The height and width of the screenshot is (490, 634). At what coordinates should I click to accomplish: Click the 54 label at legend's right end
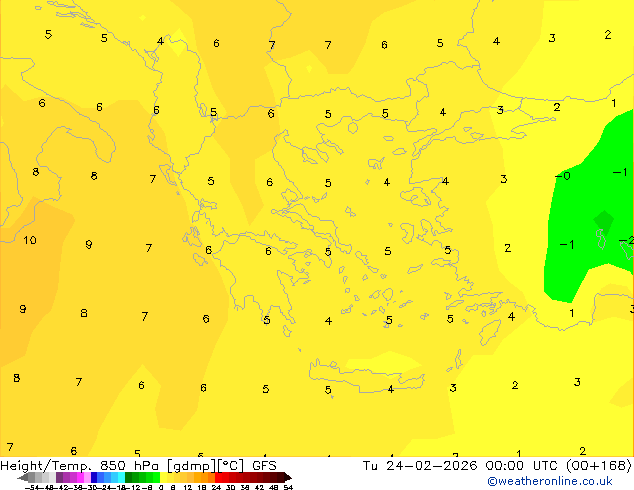coord(288,488)
